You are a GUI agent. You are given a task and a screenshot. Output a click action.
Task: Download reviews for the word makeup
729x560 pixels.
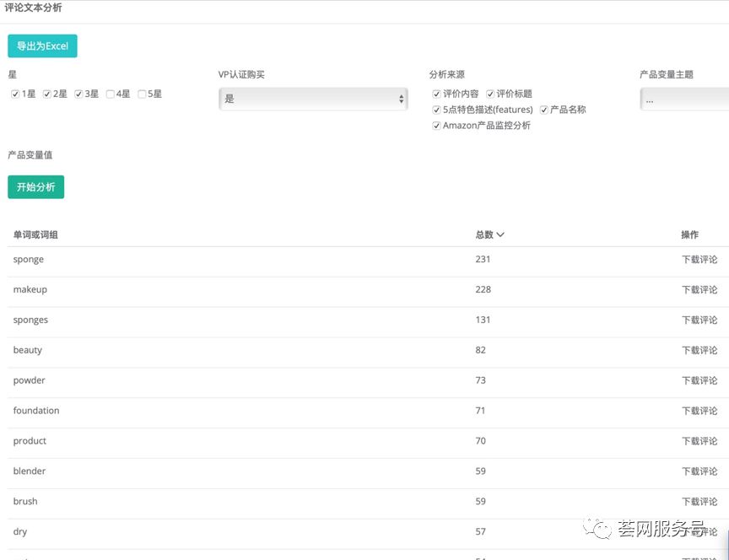pyautogui.click(x=698, y=289)
